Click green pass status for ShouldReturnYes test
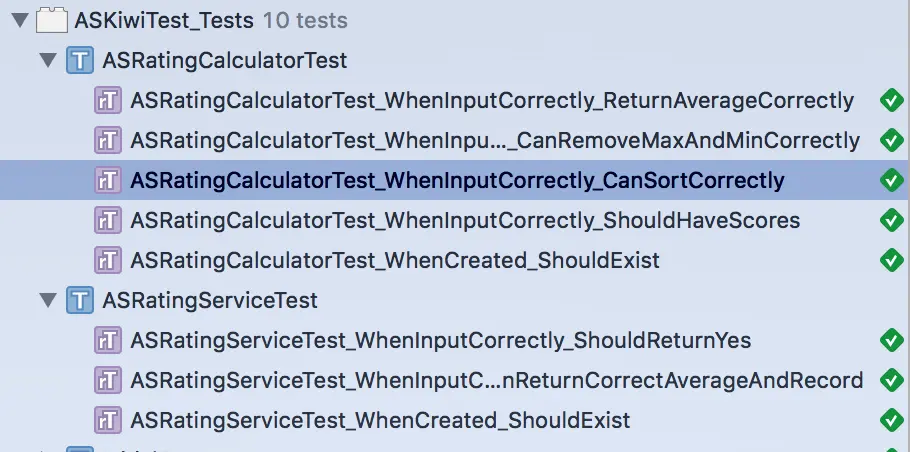The width and height of the screenshot is (910, 452). tap(891, 340)
